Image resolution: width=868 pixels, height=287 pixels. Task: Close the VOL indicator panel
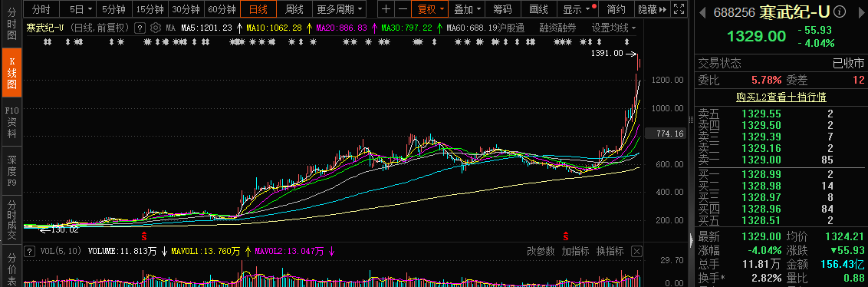pos(636,252)
